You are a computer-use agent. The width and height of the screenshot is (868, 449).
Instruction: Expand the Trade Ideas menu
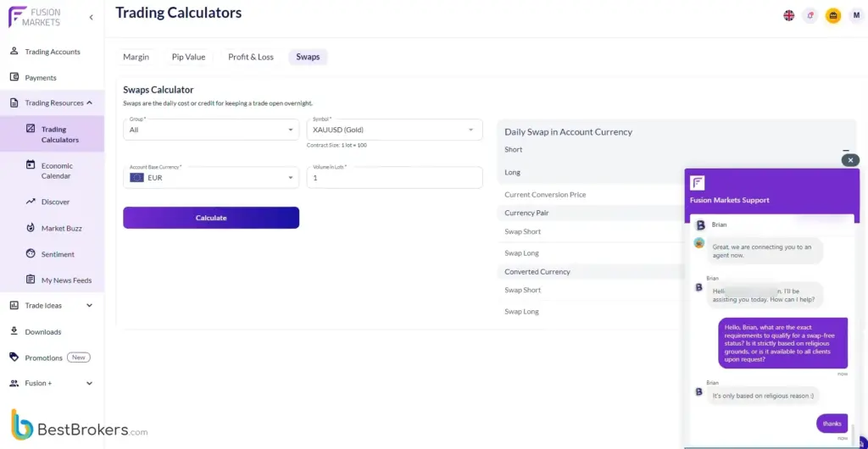coord(90,305)
